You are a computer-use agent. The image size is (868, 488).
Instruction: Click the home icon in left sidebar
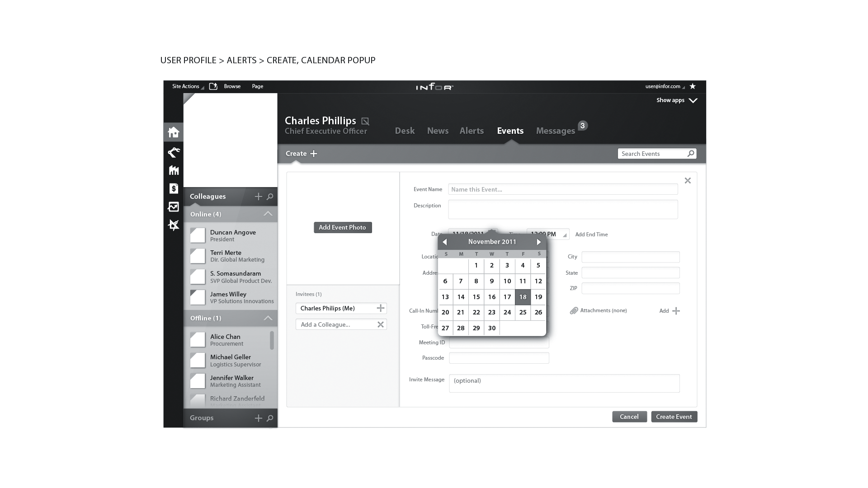click(x=174, y=132)
